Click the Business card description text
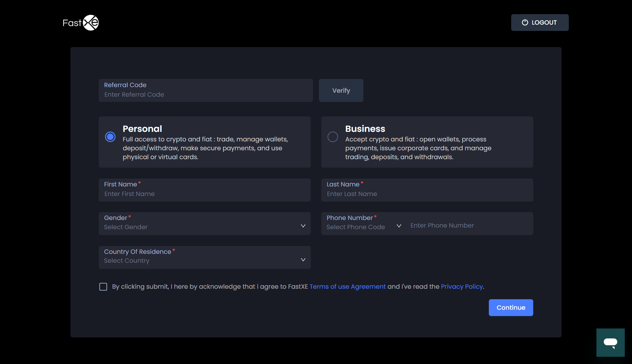 click(418, 148)
